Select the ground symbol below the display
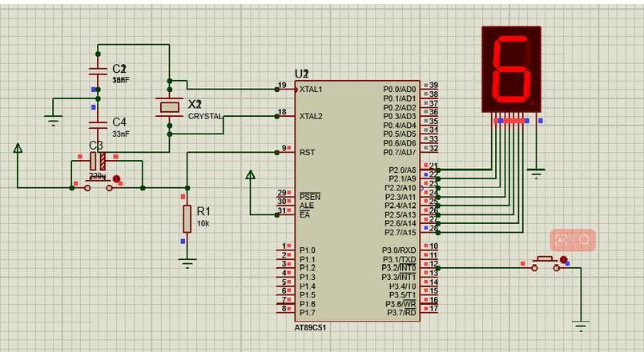The height and width of the screenshot is (352, 644). click(536, 173)
